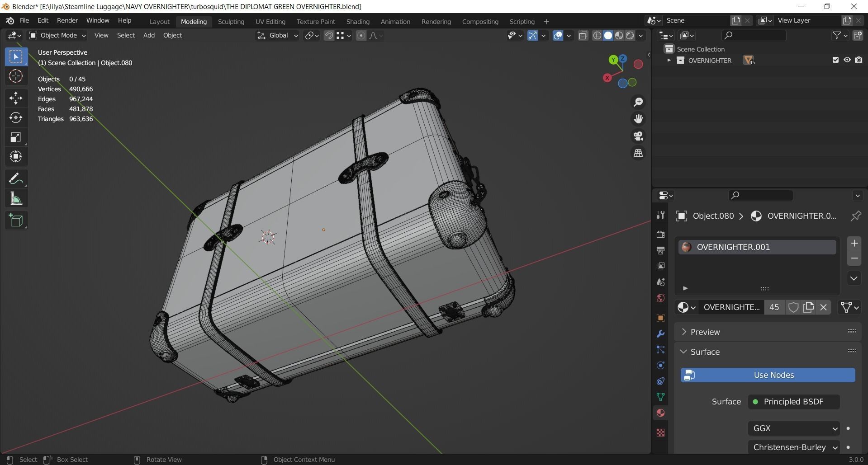Open the Modifiers wrench tab

(660, 334)
